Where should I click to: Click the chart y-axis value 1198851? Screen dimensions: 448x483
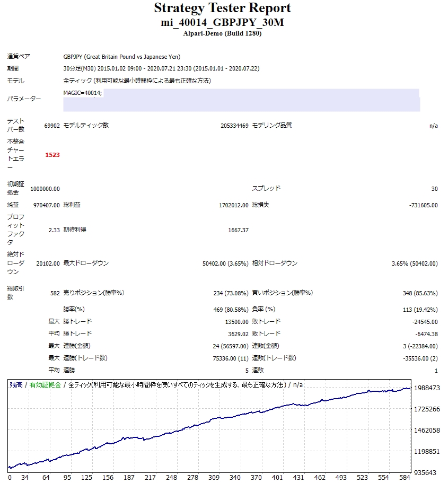427,452
